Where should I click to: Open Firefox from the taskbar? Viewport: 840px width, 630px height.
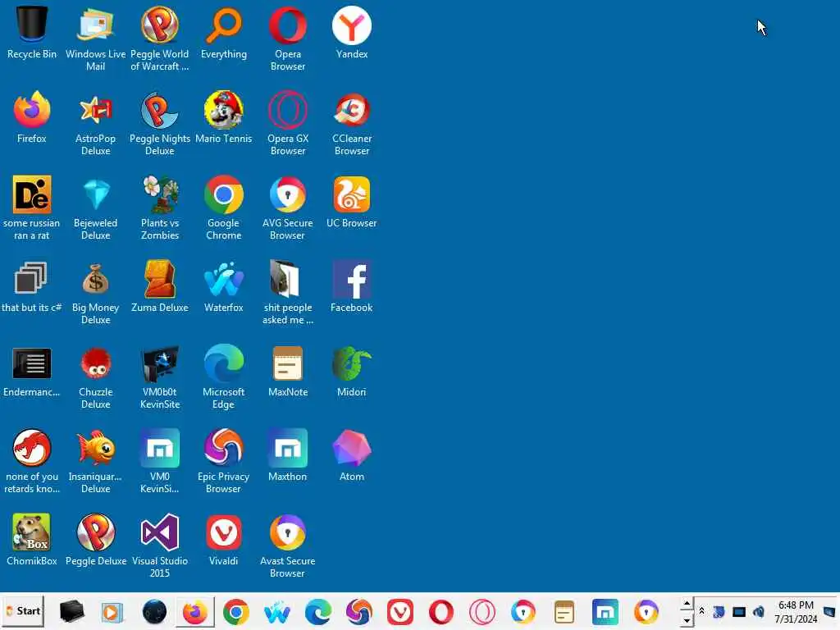(195, 612)
